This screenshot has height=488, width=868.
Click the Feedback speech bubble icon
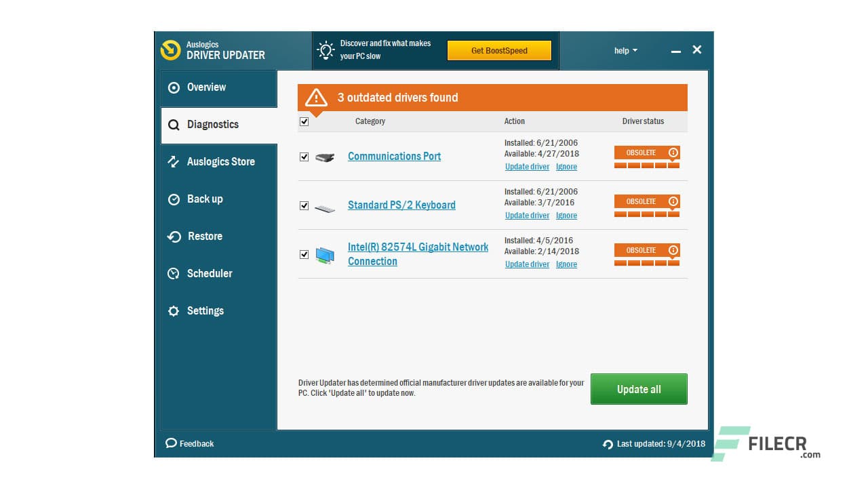tap(171, 443)
